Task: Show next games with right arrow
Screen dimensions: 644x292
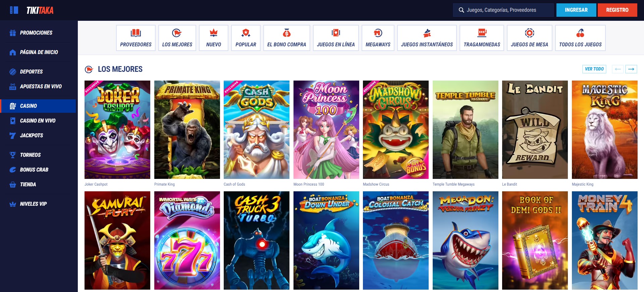Action: click(631, 69)
